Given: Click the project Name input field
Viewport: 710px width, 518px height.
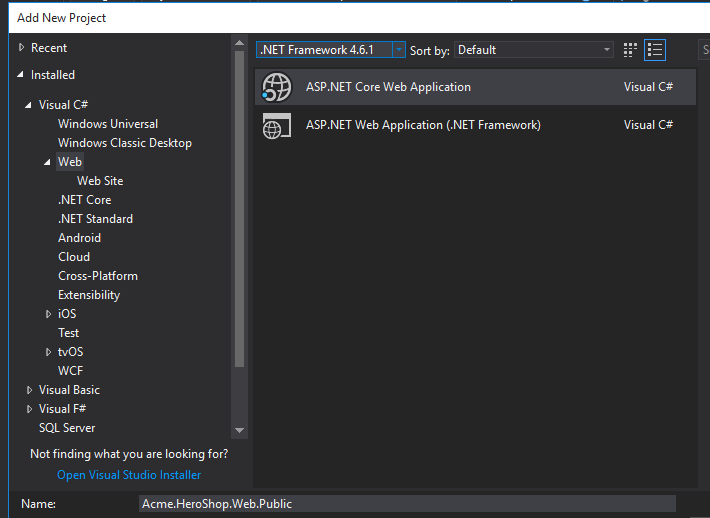Looking at the screenshot, I should 407,504.
